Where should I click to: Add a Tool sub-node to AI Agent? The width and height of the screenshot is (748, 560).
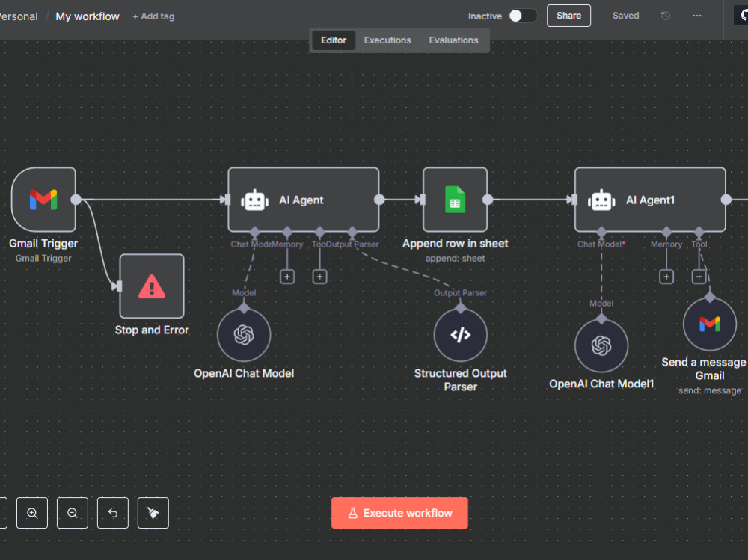tap(319, 277)
